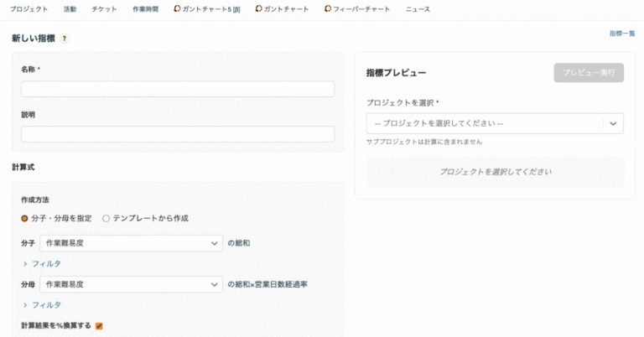Toggle the 計算結果を%換算する checkbox
Screen dimensions: 644x337
[x=99, y=326]
